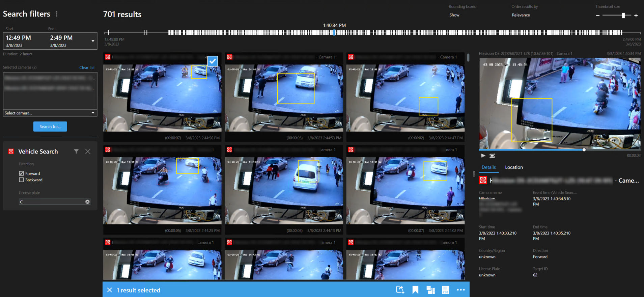Image resolution: width=644 pixels, height=297 pixels.
Task: Click the Vehicle Search filter funnel icon
Action: pyautogui.click(x=76, y=152)
